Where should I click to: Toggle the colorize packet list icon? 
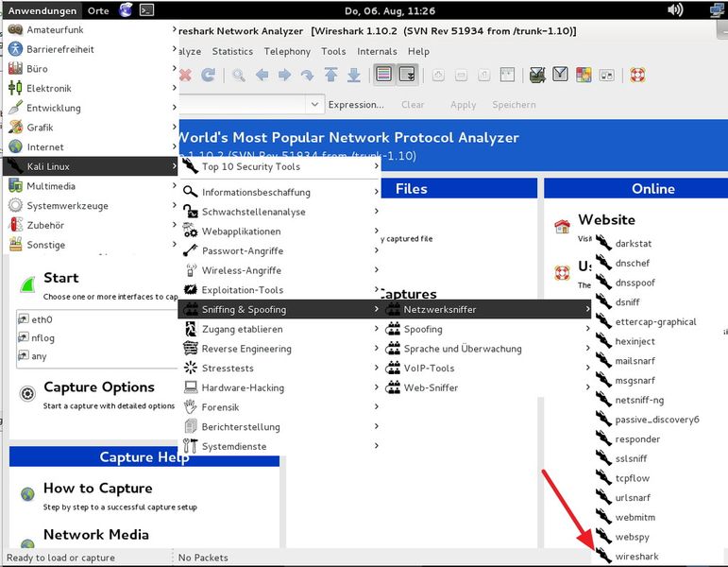[384, 74]
